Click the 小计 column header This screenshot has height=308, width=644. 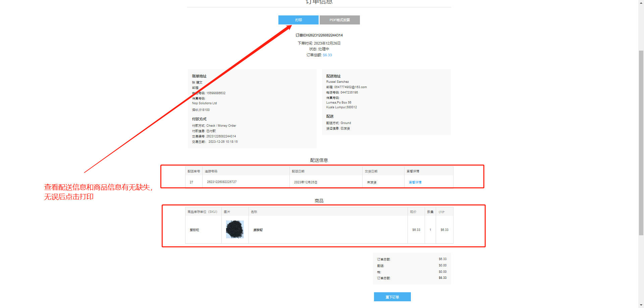(441, 212)
